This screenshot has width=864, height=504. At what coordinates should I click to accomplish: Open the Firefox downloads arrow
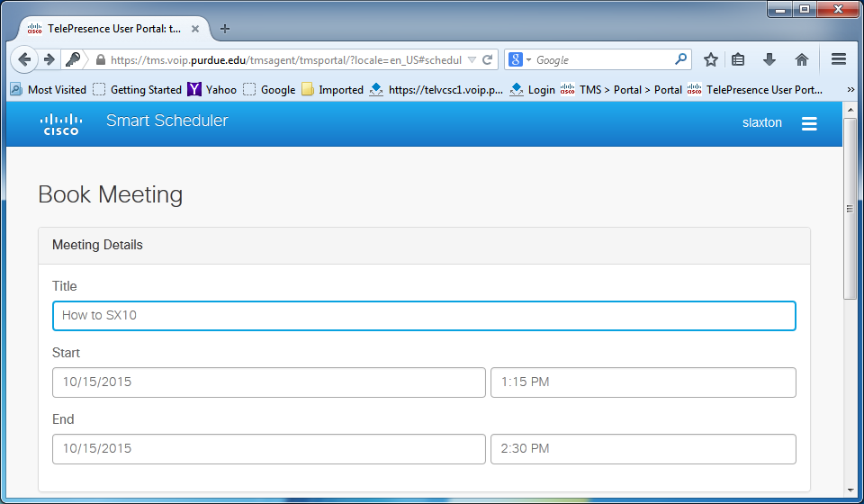click(x=769, y=59)
